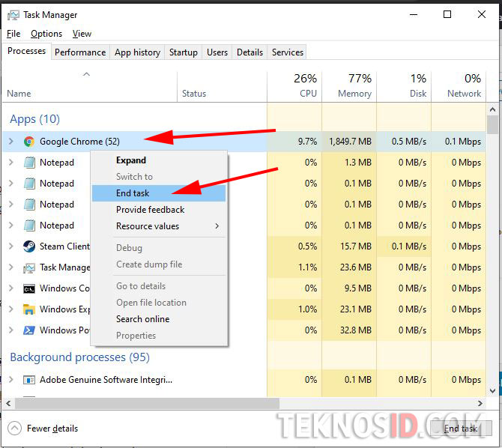Viewport: 502px width, 448px height.
Task: Click the vertical scrollbar up arrow
Action: [493, 109]
